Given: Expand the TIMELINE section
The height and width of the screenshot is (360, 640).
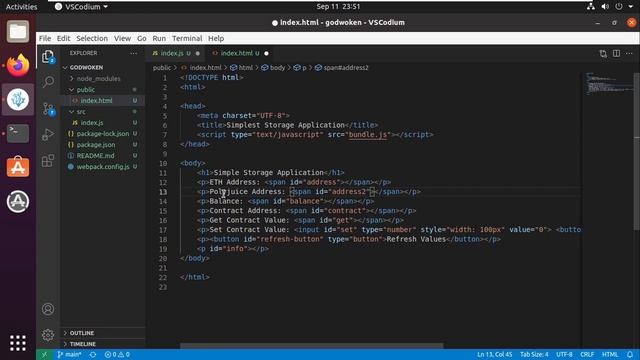Looking at the screenshot, I should click(82, 344).
